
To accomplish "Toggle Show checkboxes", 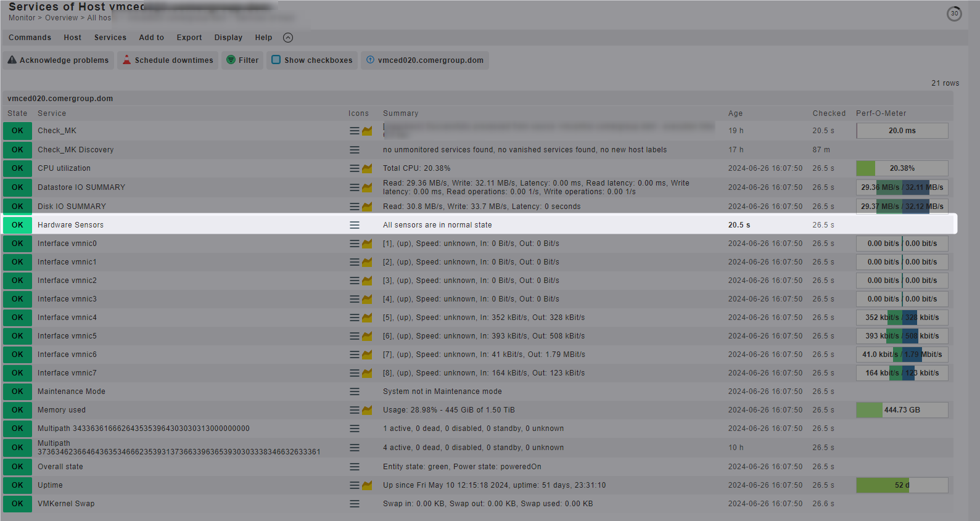I will click(312, 60).
